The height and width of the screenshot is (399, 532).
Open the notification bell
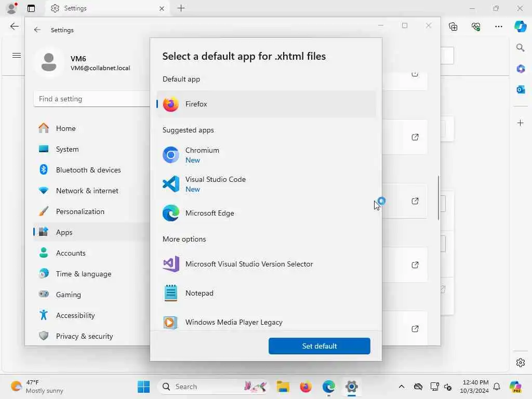coord(497,387)
